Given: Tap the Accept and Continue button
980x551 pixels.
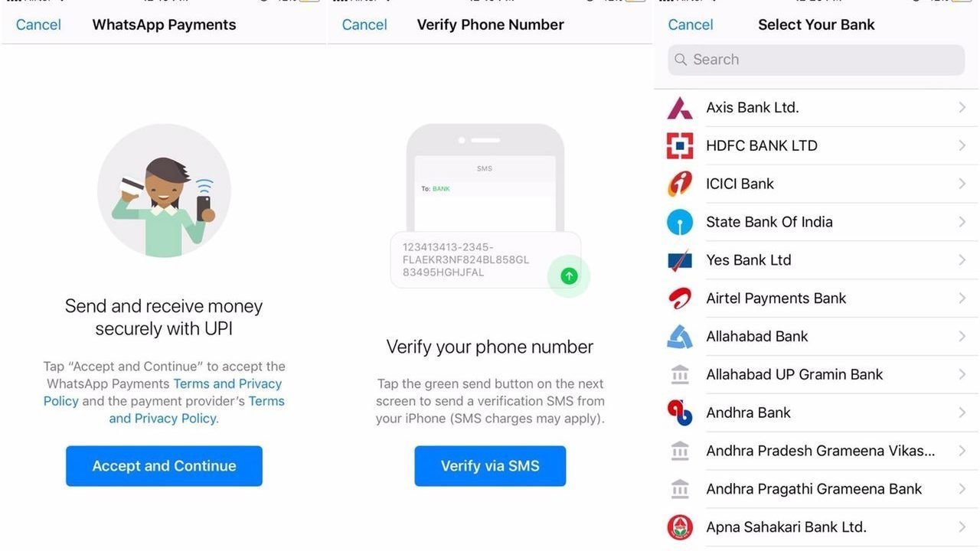Looking at the screenshot, I should tap(164, 466).
